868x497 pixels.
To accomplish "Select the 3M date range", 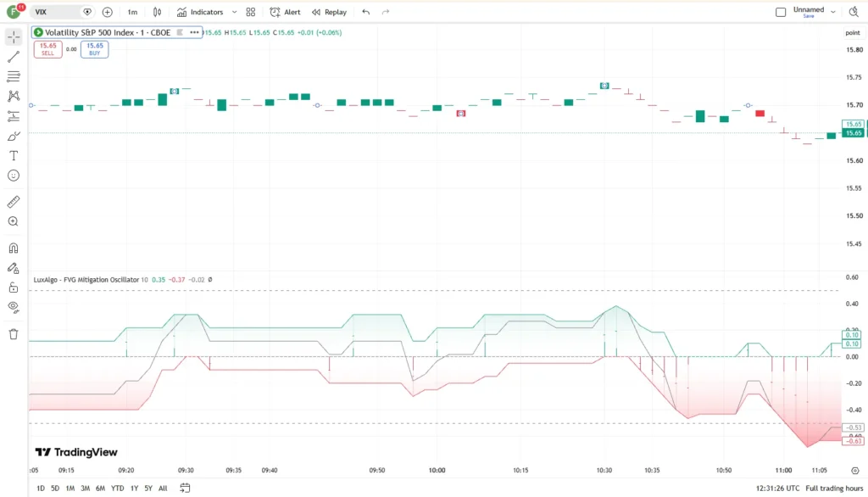I will (86, 489).
